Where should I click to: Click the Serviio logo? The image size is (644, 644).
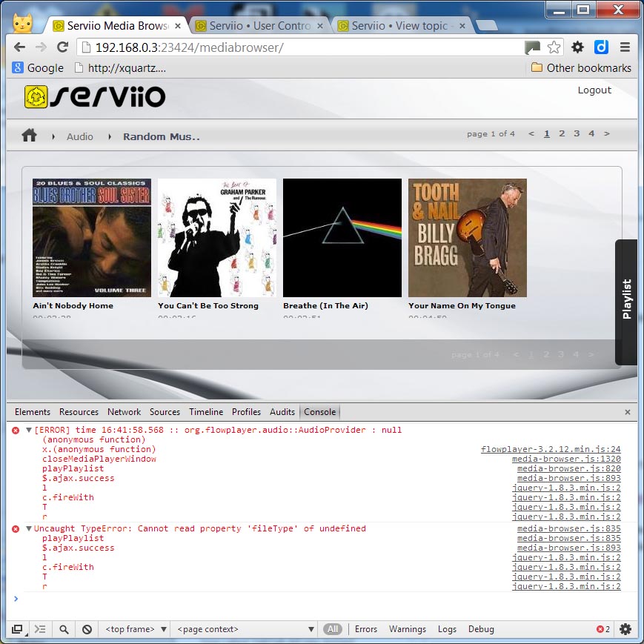point(94,96)
